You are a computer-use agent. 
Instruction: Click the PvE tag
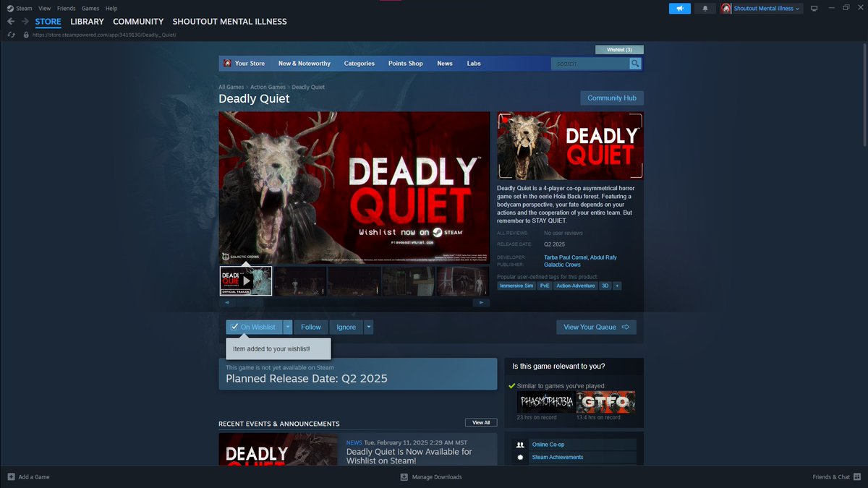click(x=545, y=286)
